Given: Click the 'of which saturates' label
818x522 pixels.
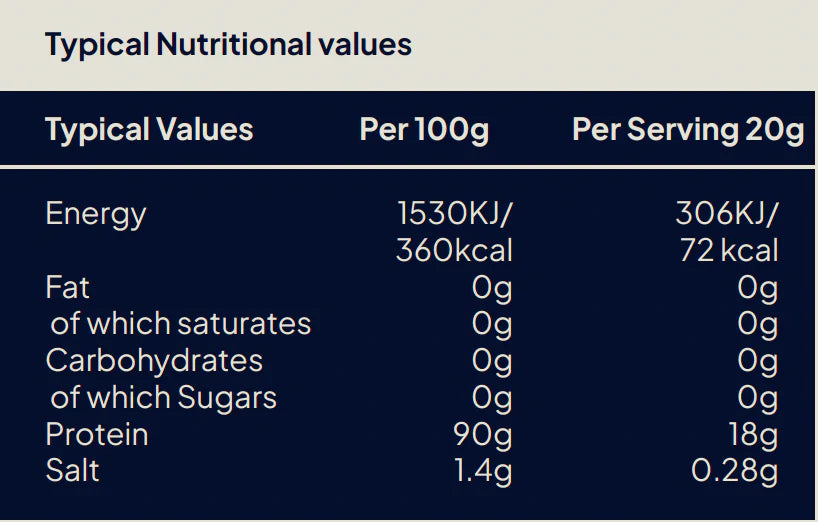Looking at the screenshot, I should (x=180, y=324).
